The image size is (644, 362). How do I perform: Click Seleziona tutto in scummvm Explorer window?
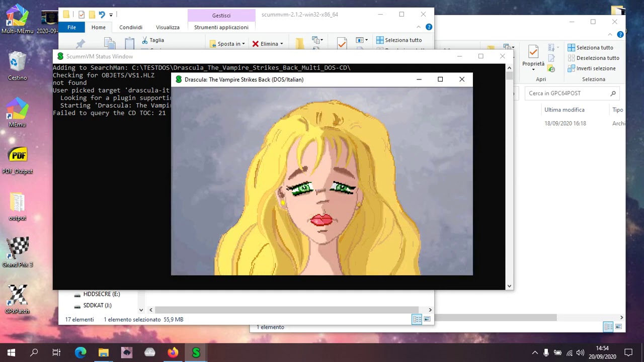click(x=399, y=40)
